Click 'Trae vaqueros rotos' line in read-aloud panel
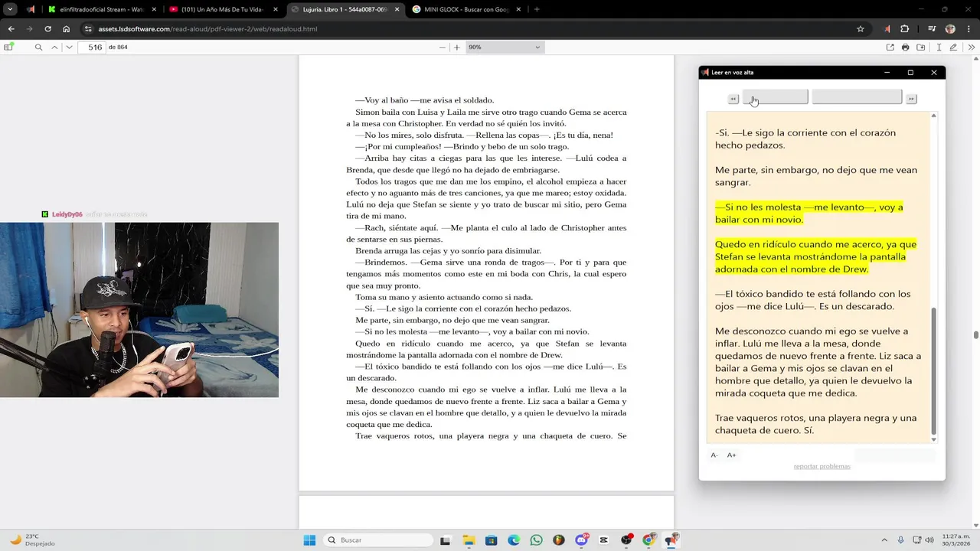The image size is (980, 551). 815,424
